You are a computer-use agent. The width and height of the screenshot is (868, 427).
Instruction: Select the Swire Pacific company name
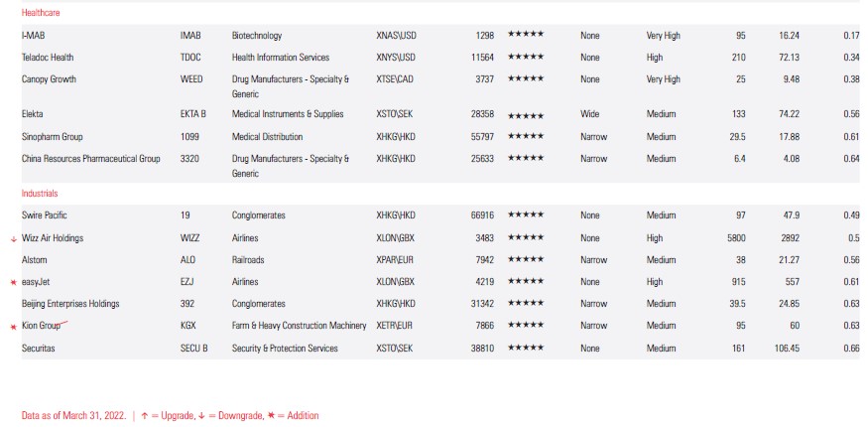[45, 215]
